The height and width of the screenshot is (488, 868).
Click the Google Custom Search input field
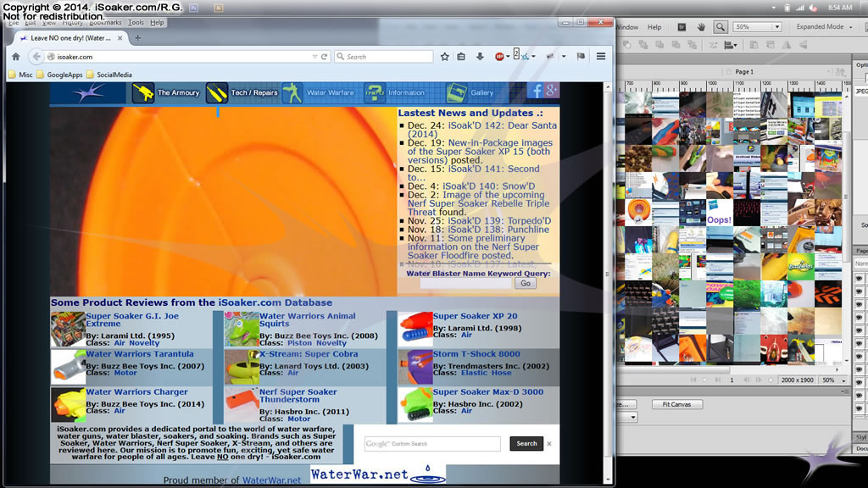click(432, 444)
